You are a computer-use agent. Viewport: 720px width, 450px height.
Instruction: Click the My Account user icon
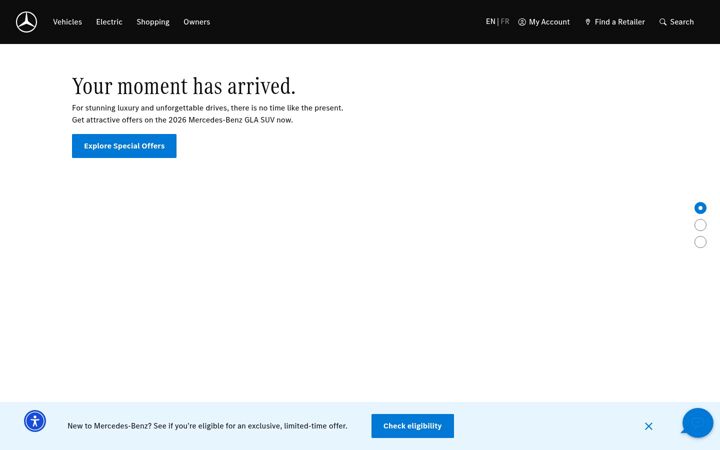pyautogui.click(x=522, y=22)
